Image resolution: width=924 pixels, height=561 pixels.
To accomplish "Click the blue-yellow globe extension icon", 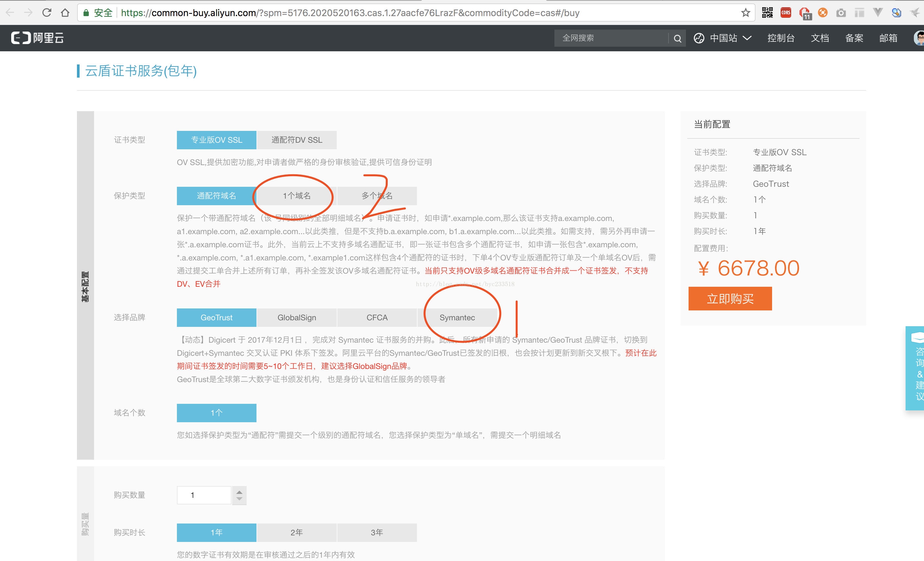I will click(896, 13).
